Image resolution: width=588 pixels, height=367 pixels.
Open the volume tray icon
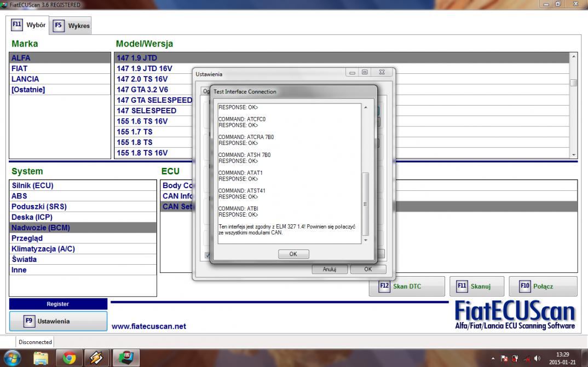(x=538, y=358)
